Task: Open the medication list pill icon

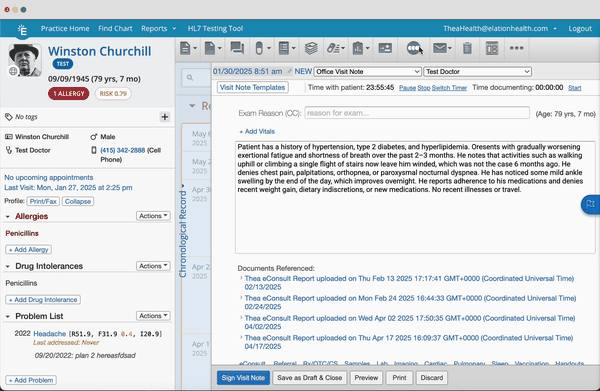Action: (333, 48)
